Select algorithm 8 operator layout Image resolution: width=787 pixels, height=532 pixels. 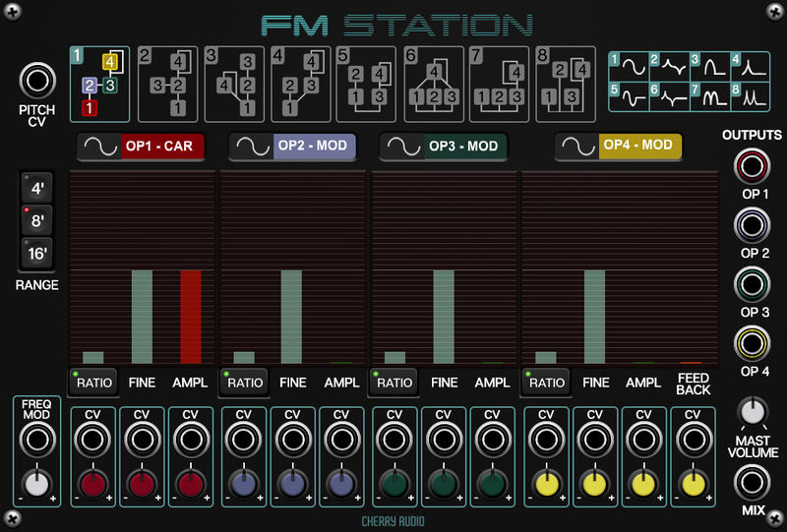[x=566, y=84]
